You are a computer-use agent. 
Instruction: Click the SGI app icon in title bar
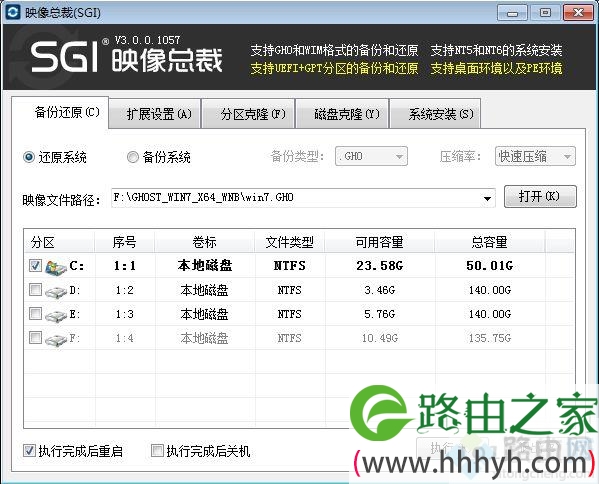click(13, 12)
